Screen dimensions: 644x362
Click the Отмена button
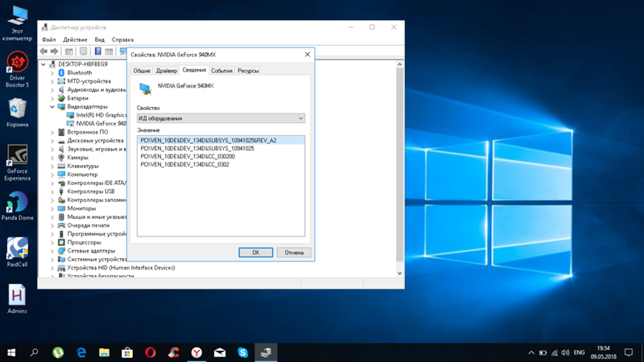[294, 253]
